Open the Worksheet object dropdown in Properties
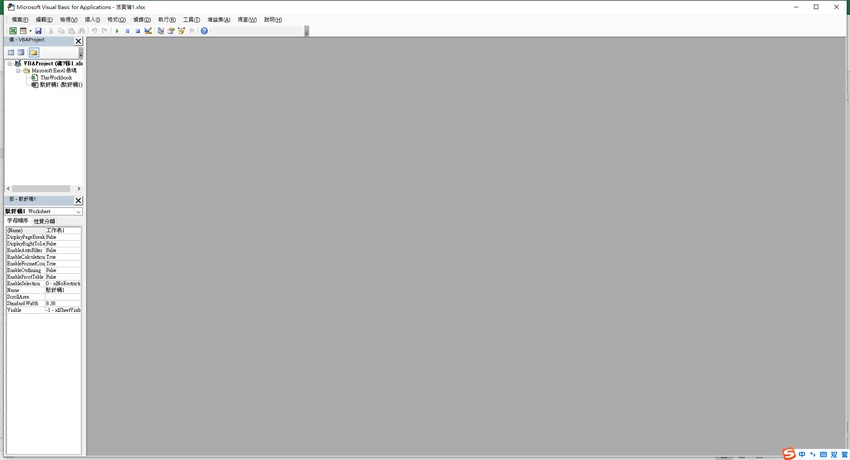The image size is (850, 460). pos(78,212)
